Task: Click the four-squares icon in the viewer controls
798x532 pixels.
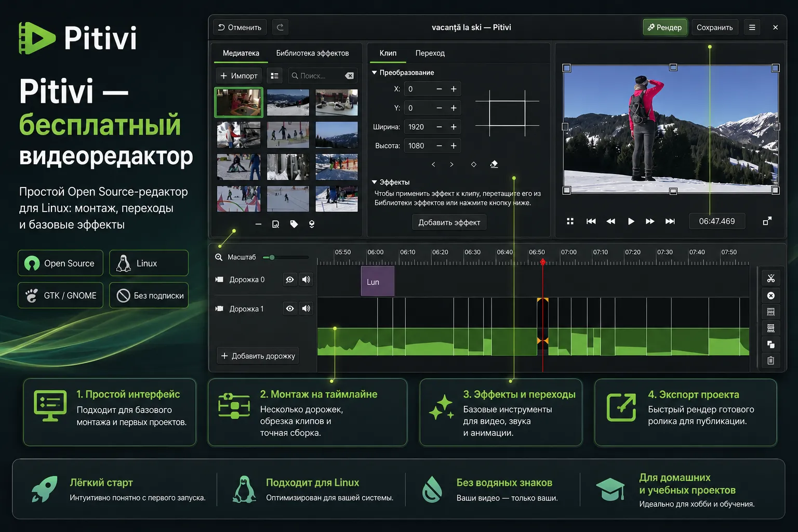Action: click(570, 221)
